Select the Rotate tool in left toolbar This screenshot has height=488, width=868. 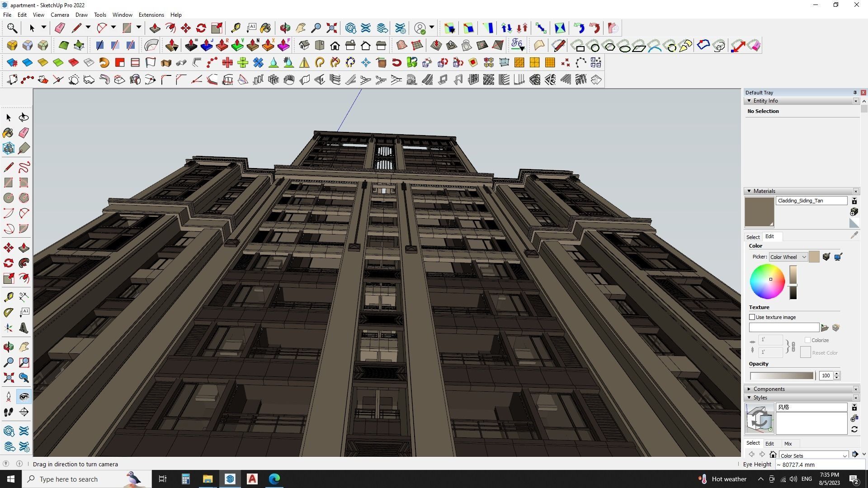9,263
